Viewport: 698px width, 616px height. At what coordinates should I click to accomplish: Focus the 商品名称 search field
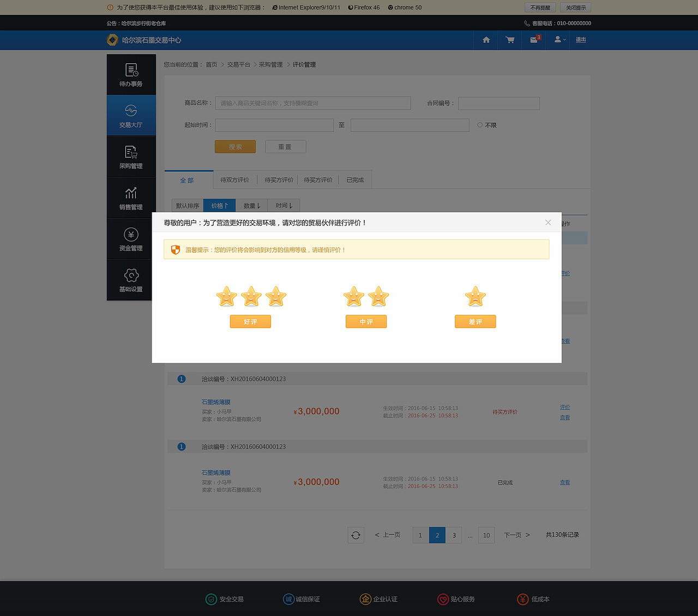click(313, 103)
